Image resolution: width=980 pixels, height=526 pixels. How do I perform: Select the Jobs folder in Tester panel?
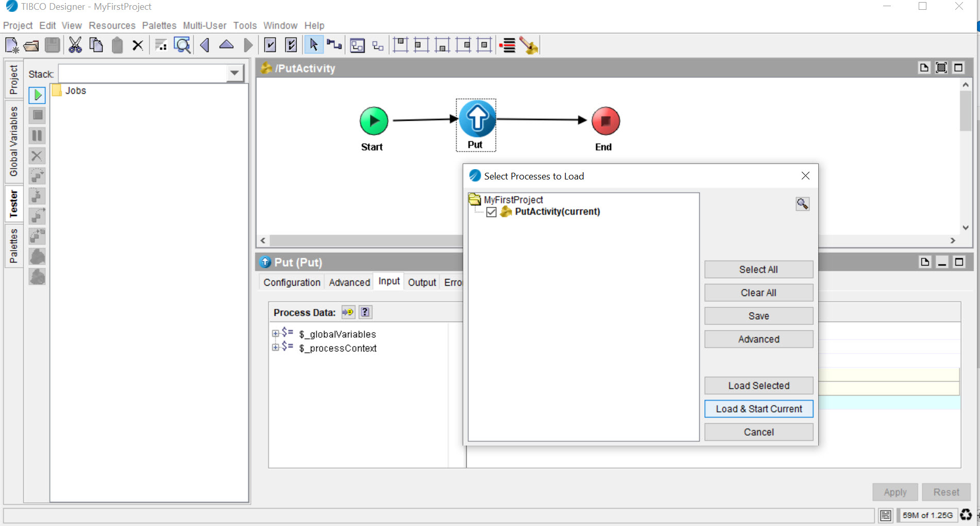(75, 91)
